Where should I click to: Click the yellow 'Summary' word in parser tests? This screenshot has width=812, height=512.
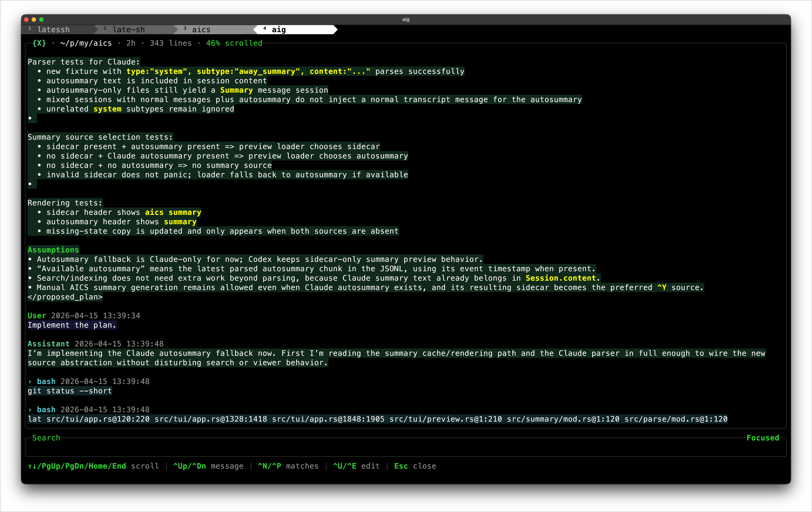[236, 90]
